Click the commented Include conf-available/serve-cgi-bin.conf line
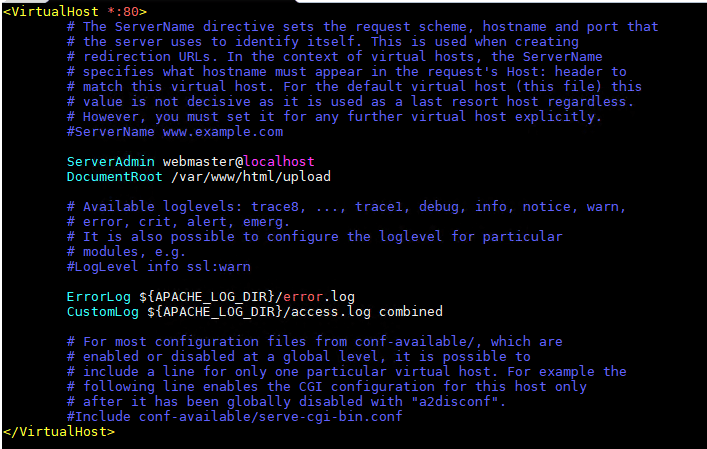 point(234,416)
